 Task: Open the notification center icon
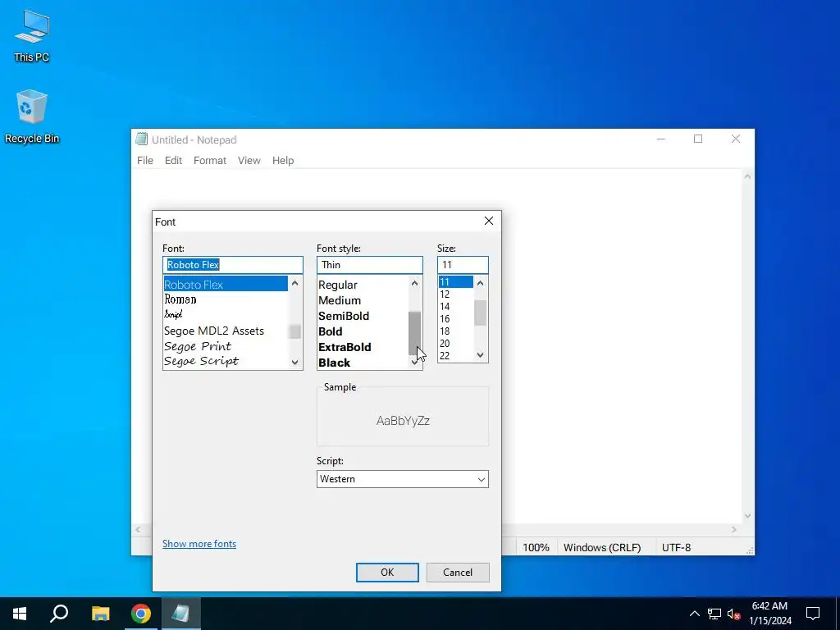813,614
